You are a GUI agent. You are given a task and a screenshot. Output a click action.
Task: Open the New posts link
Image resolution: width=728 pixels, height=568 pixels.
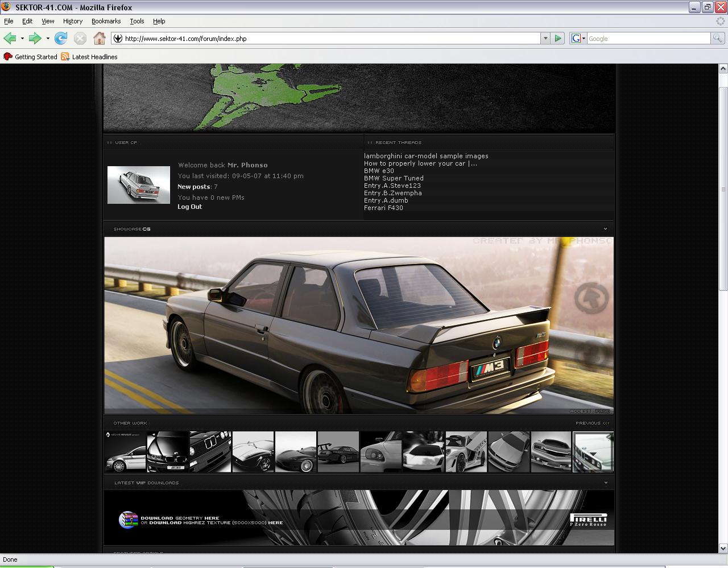pyautogui.click(x=194, y=187)
